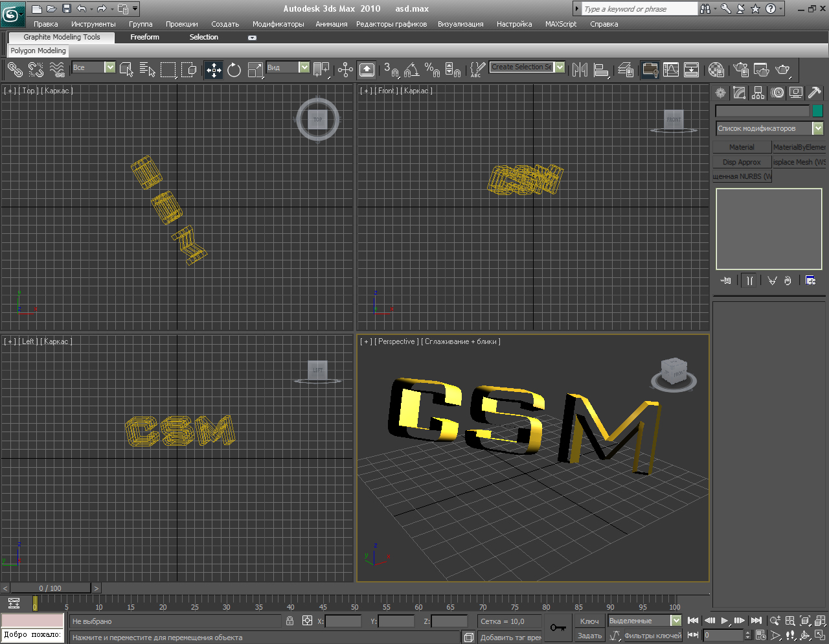Open the Modify command panel tab
The height and width of the screenshot is (644, 829).
(739, 93)
